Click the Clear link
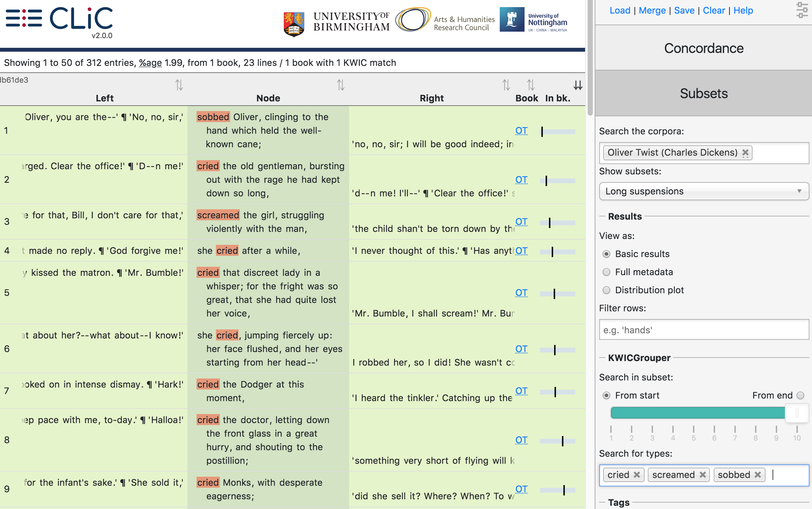This screenshot has width=812, height=509. coord(714,10)
